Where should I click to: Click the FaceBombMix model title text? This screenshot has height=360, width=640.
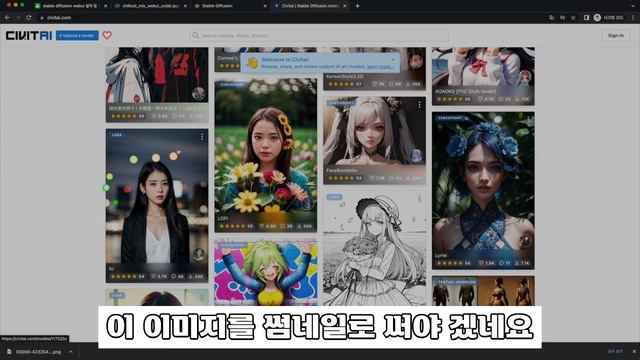pos(342,170)
